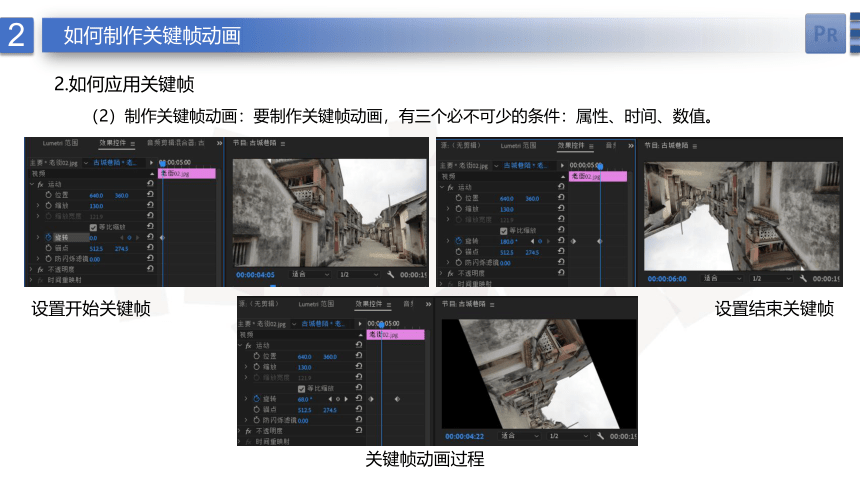Expand 时间重映射 in start keyframe screenshot
The width and height of the screenshot is (860, 484).
point(32,280)
